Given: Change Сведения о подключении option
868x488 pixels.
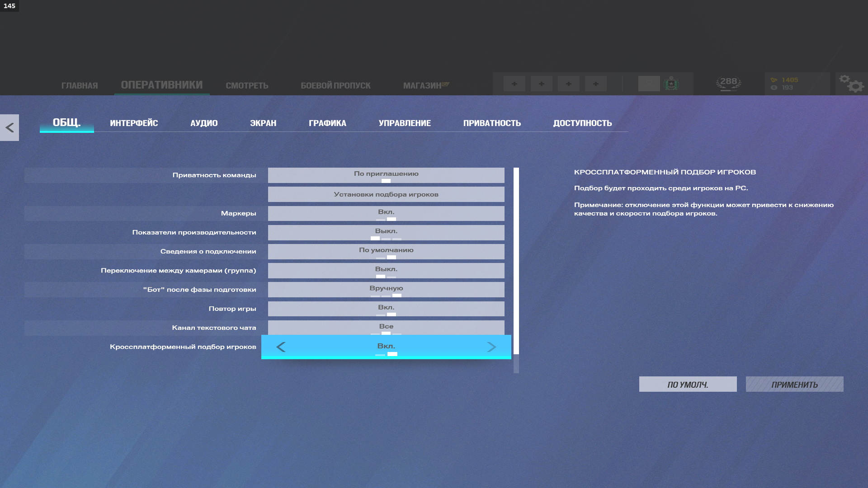Looking at the screenshot, I should 386,251.
